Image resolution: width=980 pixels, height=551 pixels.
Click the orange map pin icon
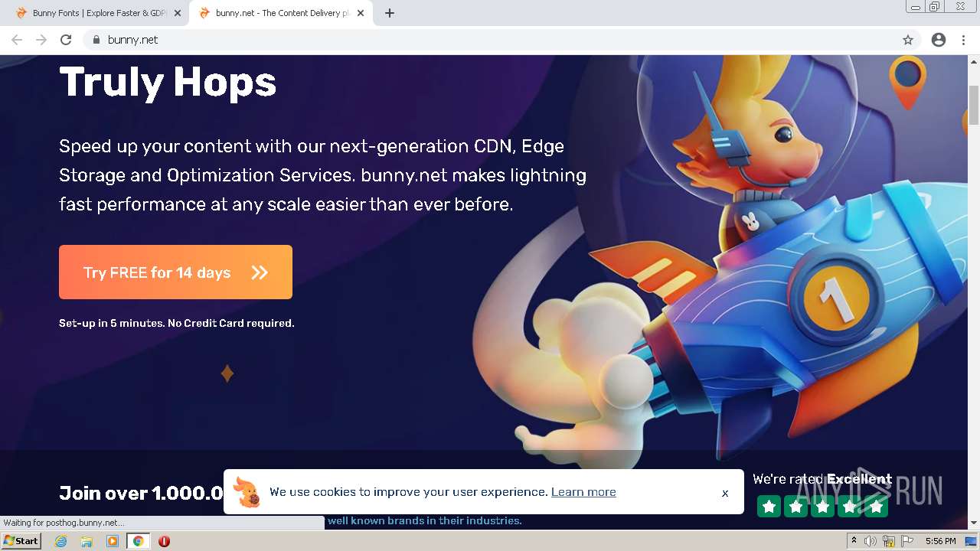coord(907,81)
